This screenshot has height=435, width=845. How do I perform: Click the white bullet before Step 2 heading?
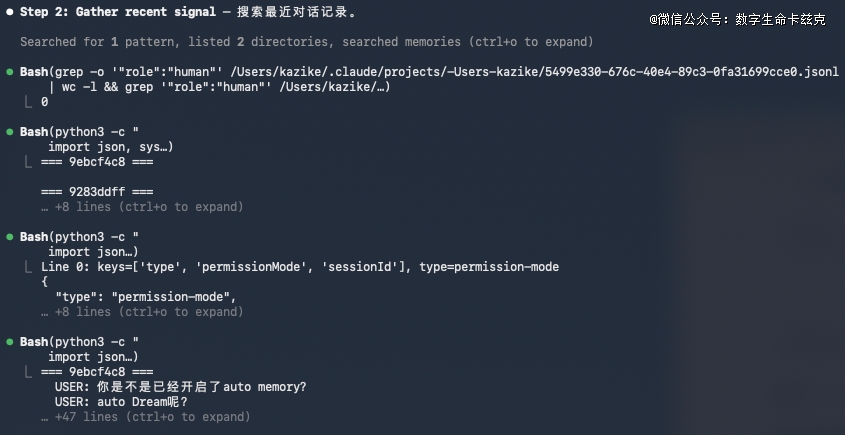[x=9, y=13]
